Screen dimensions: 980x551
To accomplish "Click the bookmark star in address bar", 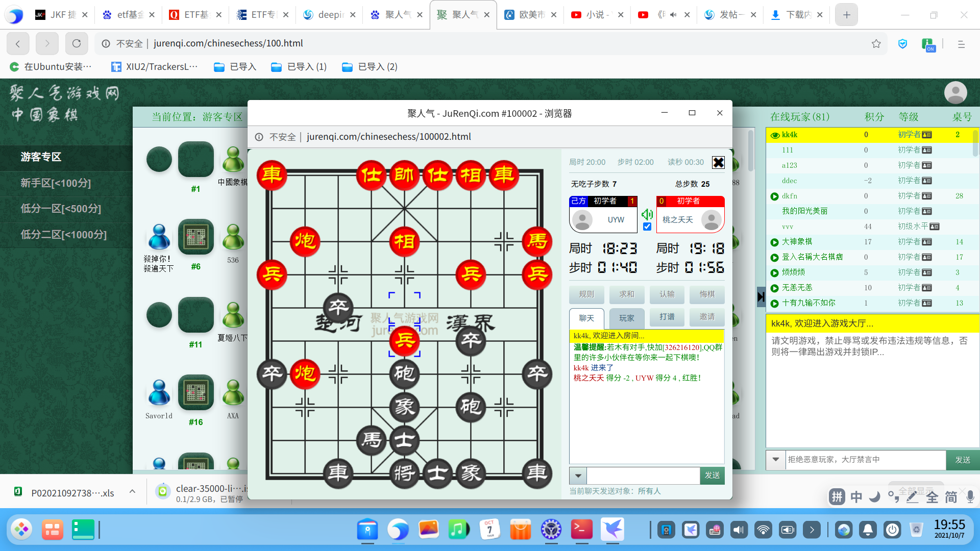I will pyautogui.click(x=876, y=44).
